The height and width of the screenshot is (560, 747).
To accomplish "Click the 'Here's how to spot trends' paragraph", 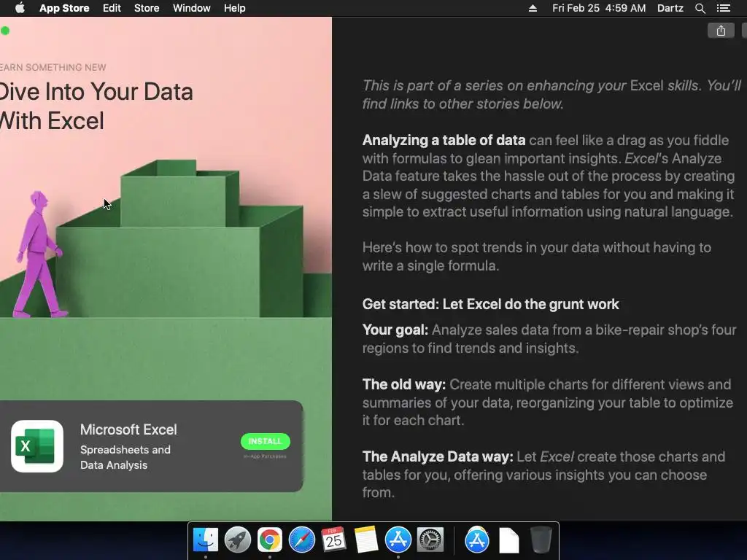I will coord(537,256).
